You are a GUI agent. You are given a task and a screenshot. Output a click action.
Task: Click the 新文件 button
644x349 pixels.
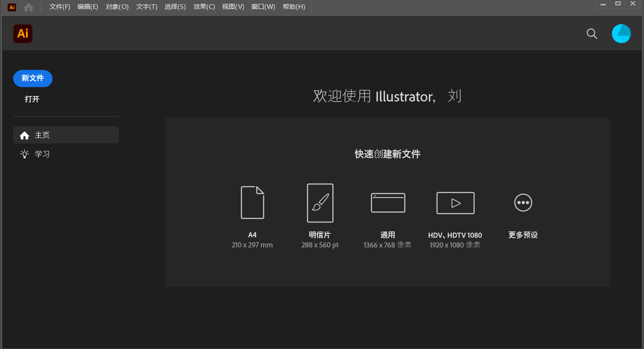[x=33, y=78]
